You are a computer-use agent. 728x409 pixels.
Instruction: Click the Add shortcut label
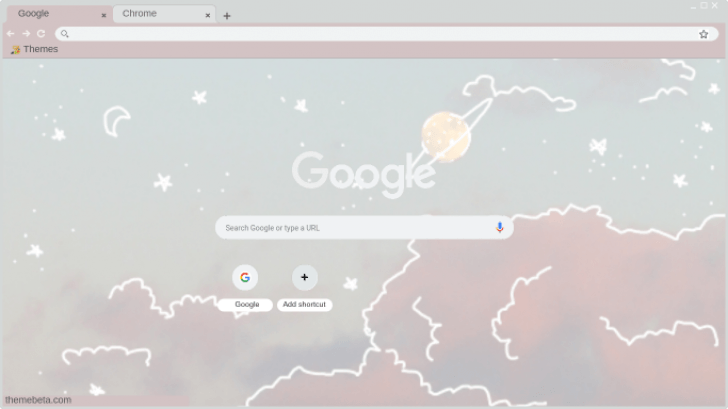pyautogui.click(x=304, y=305)
